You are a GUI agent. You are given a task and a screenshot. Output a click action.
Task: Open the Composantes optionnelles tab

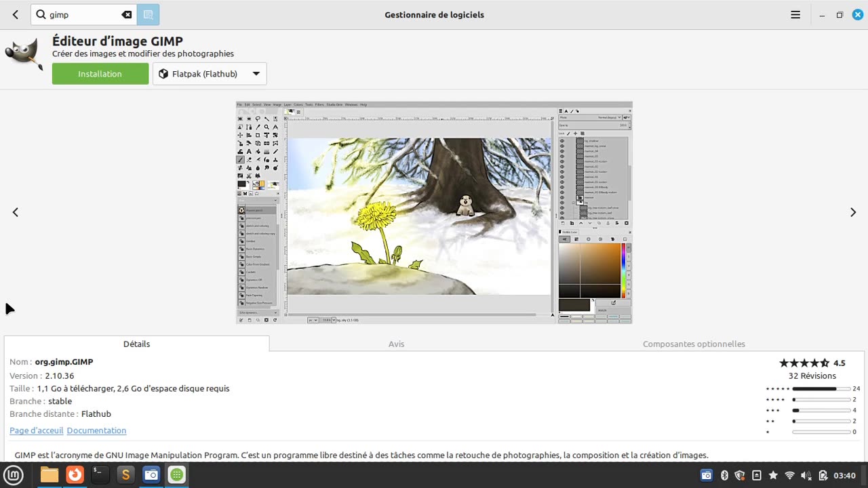pos(694,344)
